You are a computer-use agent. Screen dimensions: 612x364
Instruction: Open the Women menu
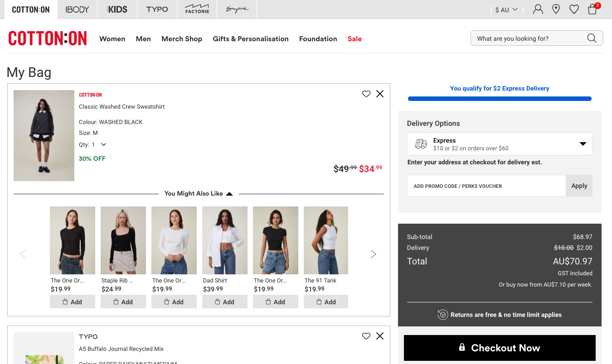(112, 39)
